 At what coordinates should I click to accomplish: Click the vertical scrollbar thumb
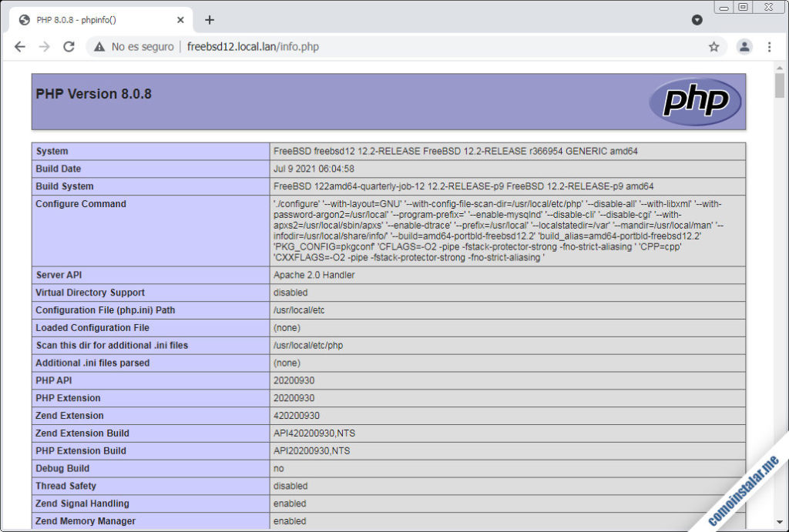[781, 85]
